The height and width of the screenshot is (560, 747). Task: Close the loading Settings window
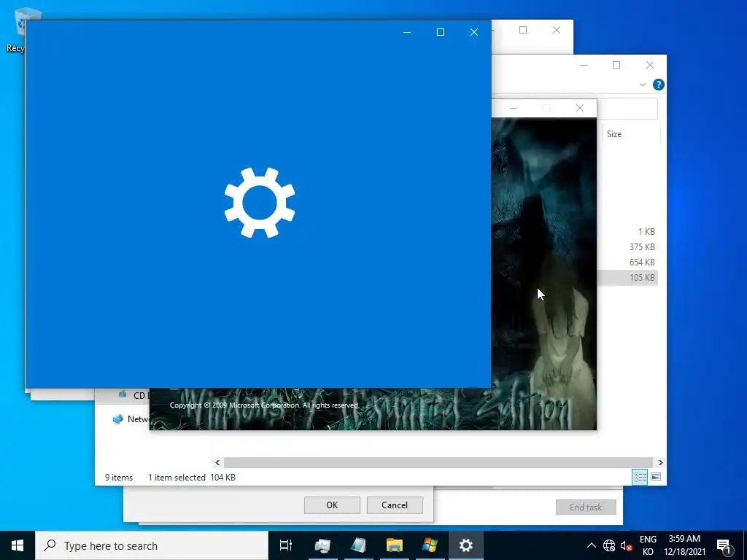click(474, 32)
